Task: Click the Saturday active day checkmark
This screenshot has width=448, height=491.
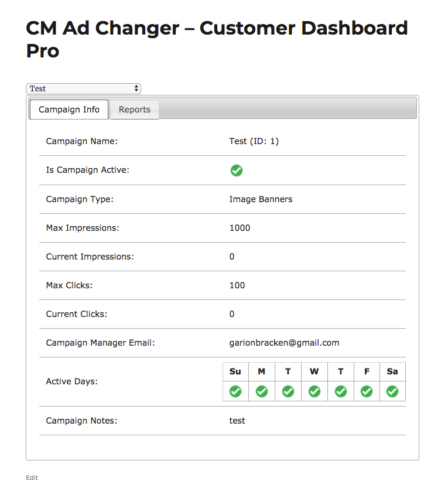Action: click(392, 391)
